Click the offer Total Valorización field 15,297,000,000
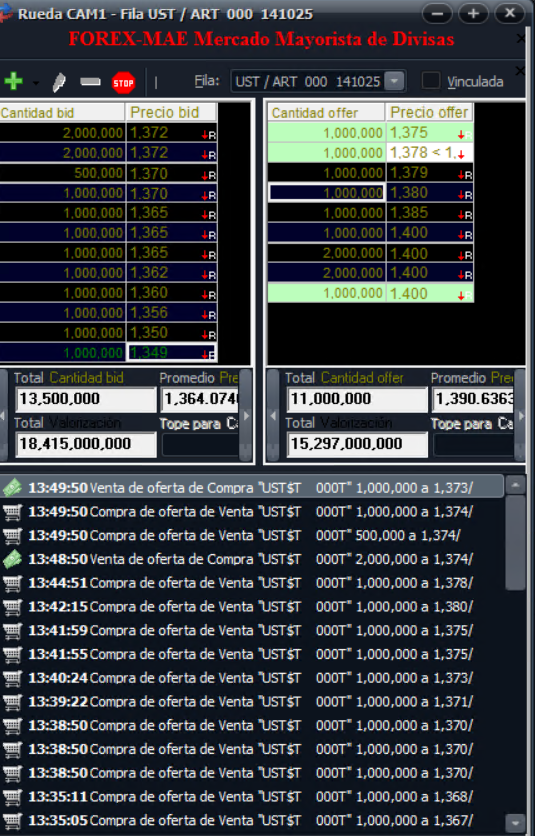 click(x=357, y=444)
